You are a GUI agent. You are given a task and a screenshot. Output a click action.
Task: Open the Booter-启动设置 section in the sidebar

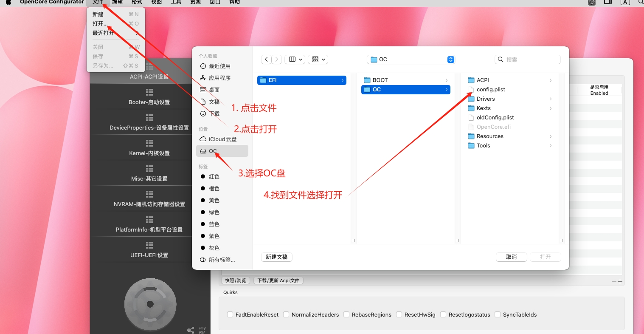pyautogui.click(x=149, y=97)
